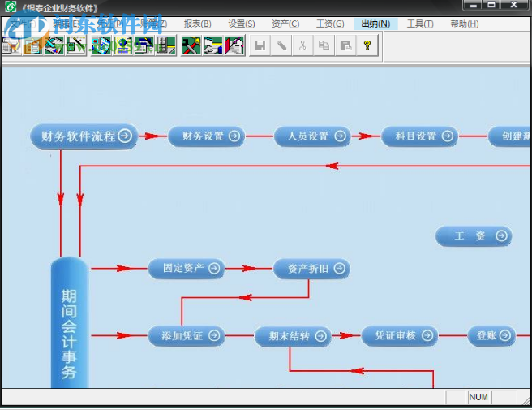The width and height of the screenshot is (532, 410).
Task: Minimize the 财务软件 window
Action: pos(474,5)
